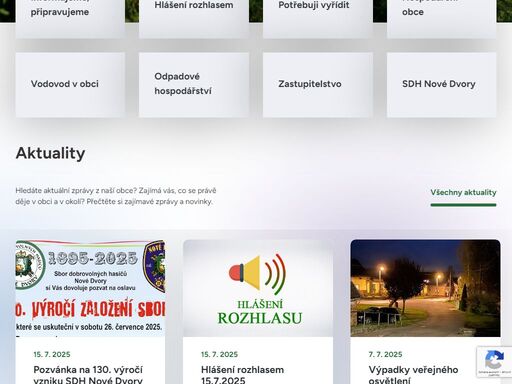Click the reCAPTCHA badge icon

(494, 360)
